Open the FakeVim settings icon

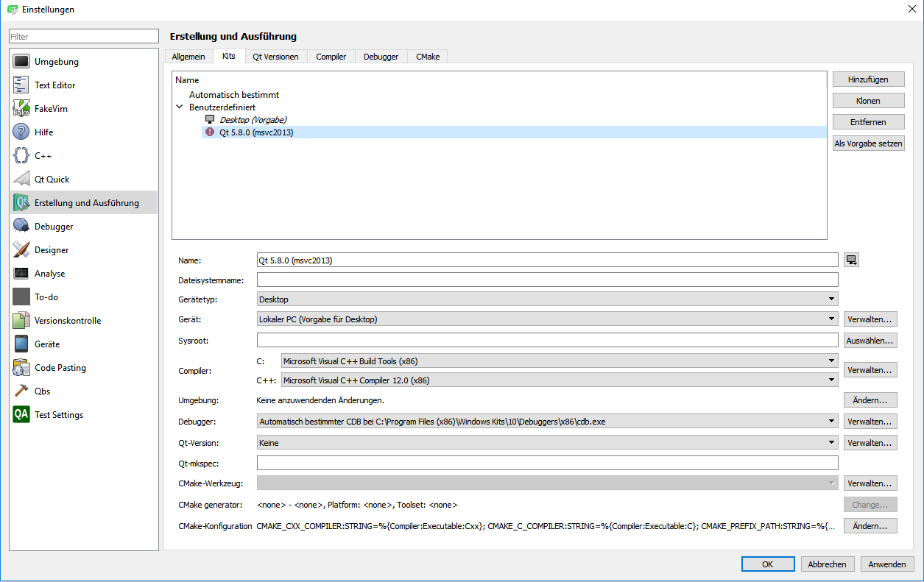coord(21,109)
